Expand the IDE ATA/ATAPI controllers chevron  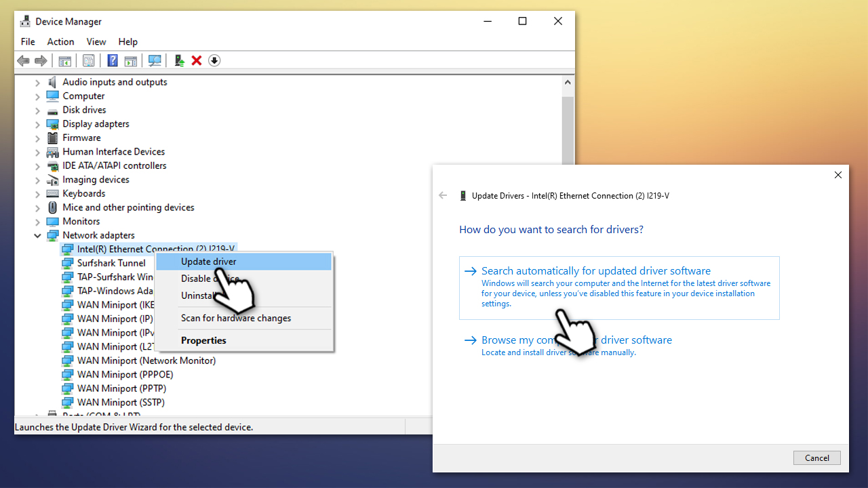point(38,166)
